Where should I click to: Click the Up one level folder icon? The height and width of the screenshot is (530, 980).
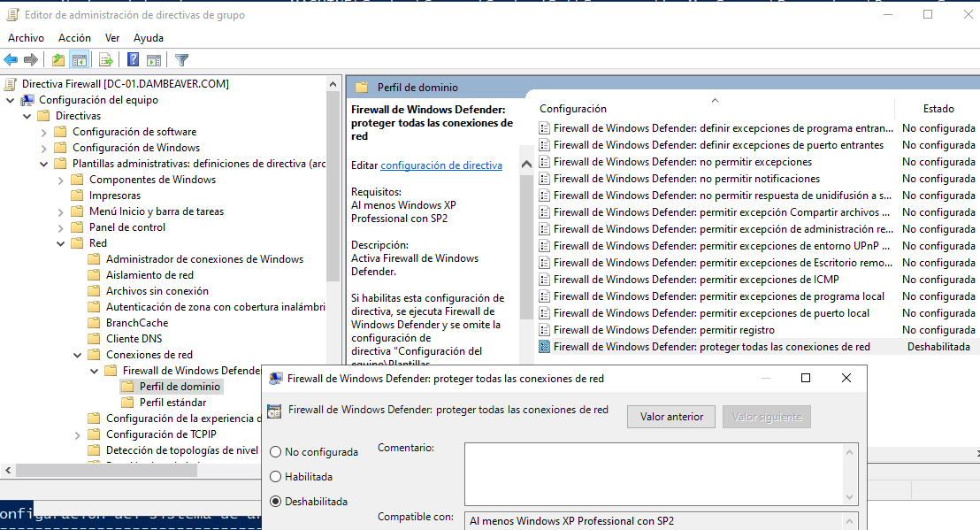58,60
